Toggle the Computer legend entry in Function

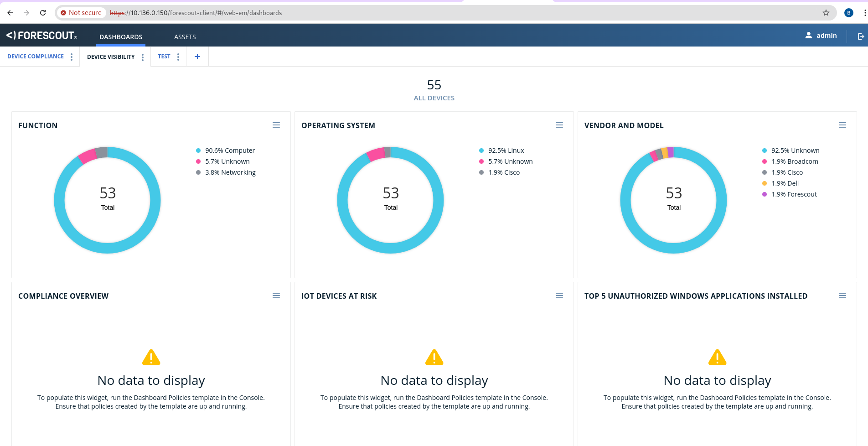pos(230,150)
